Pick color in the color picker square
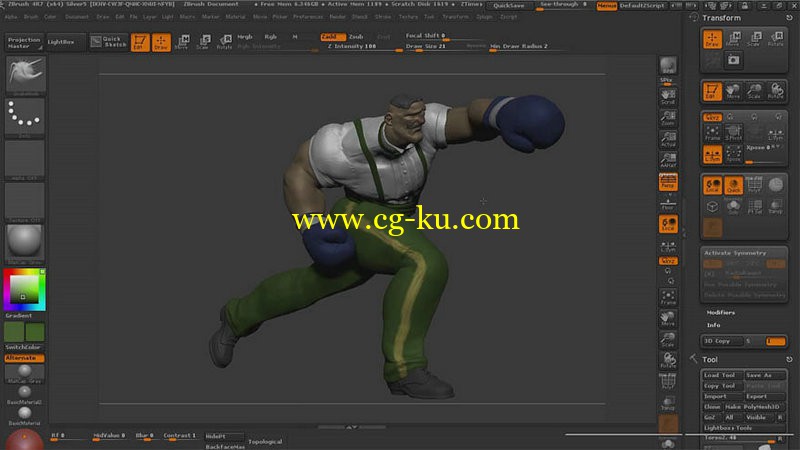This screenshot has width=800, height=450. click(x=23, y=289)
